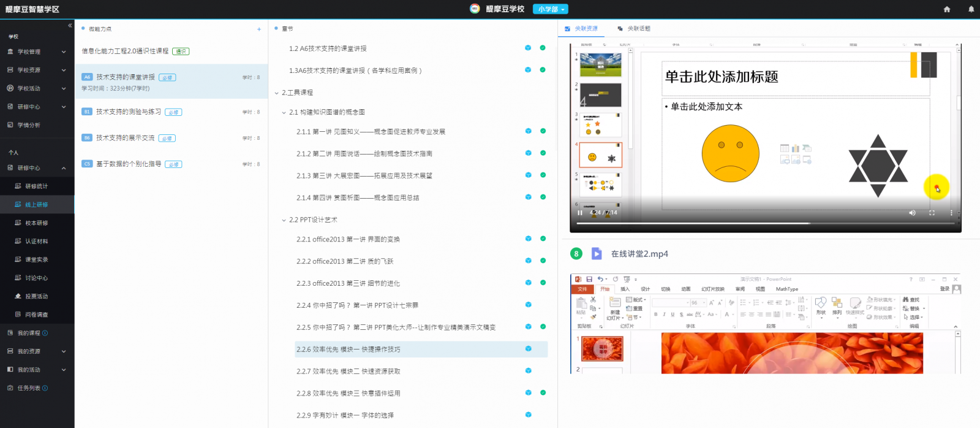Enter fullscreen on the video player
Image resolution: width=980 pixels, height=428 pixels.
(932, 213)
